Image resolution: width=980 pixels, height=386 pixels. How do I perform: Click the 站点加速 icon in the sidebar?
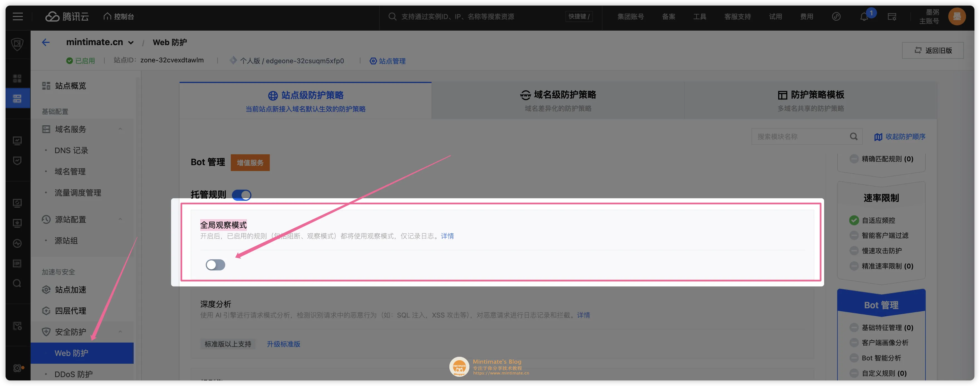(x=46, y=290)
